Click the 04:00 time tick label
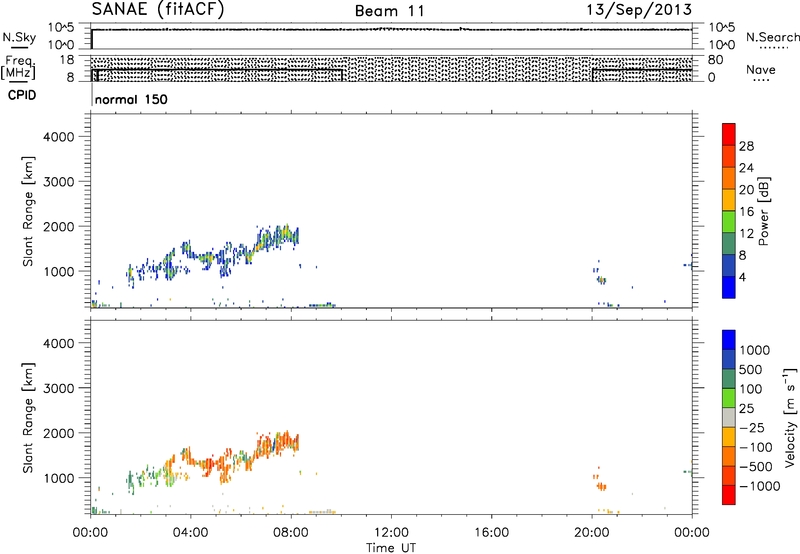 pyautogui.click(x=190, y=533)
